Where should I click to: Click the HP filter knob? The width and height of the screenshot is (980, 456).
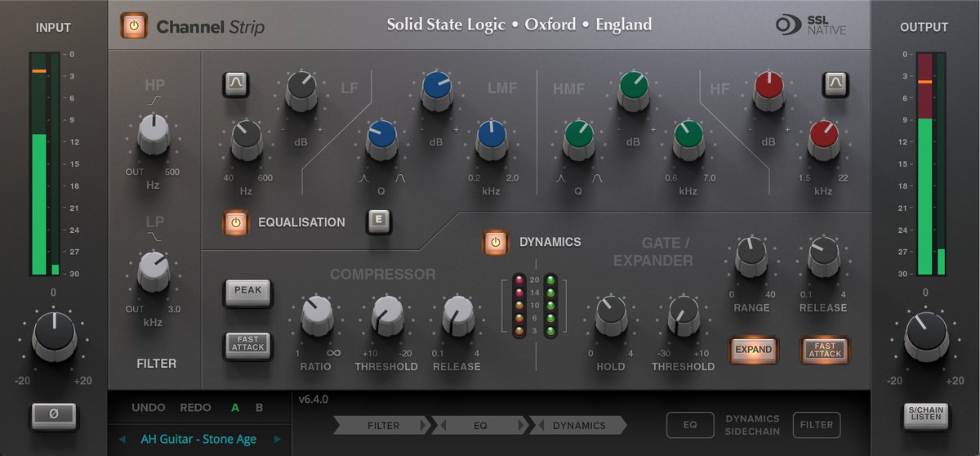click(154, 133)
